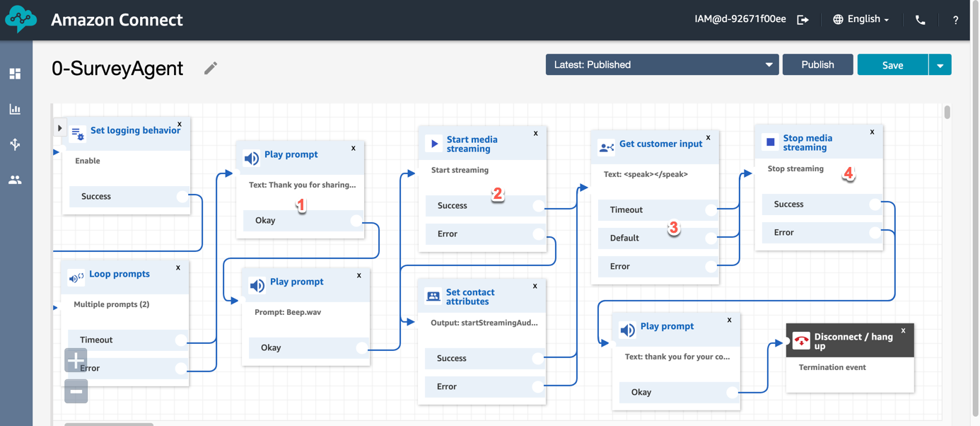This screenshot has width=980, height=426.
Task: Open the routing sidebar icon
Action: coord(15,144)
